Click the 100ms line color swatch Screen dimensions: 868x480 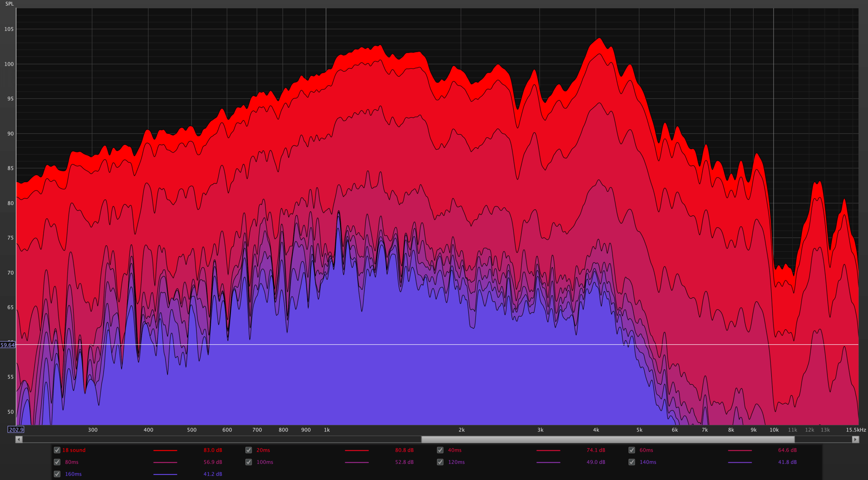[x=357, y=462]
